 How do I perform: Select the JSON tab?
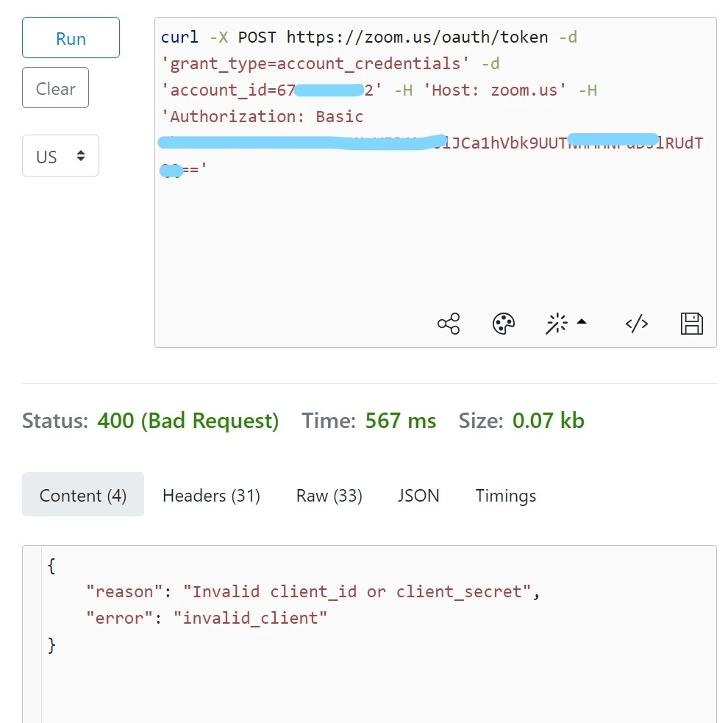coord(418,496)
